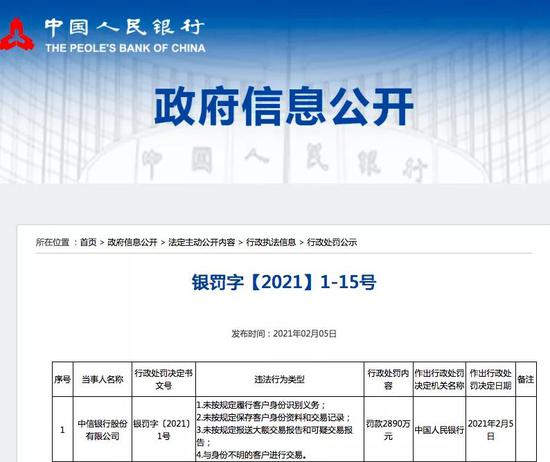
Task: Click the 中国人民银行 authority cell in row 1
Action: tap(439, 430)
